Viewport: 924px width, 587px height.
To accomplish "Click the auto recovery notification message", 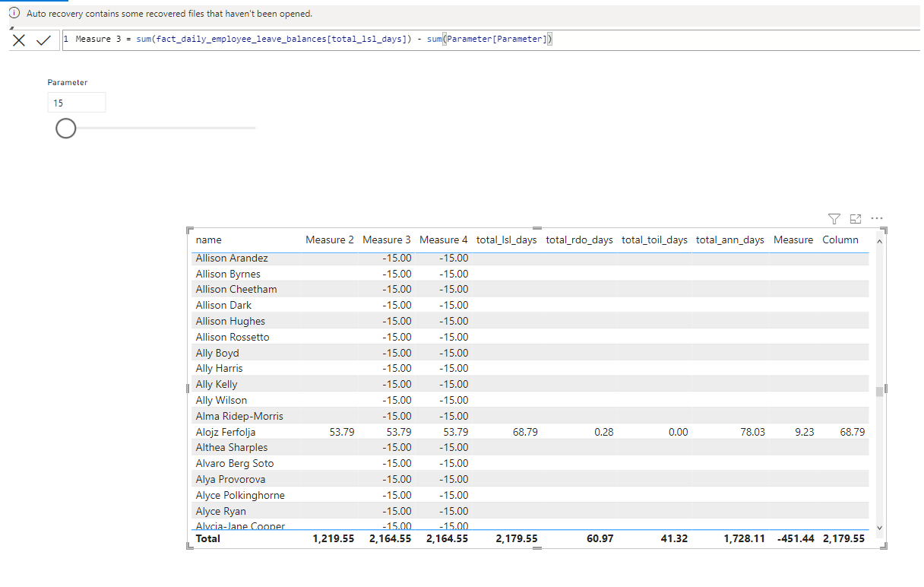I will click(169, 14).
